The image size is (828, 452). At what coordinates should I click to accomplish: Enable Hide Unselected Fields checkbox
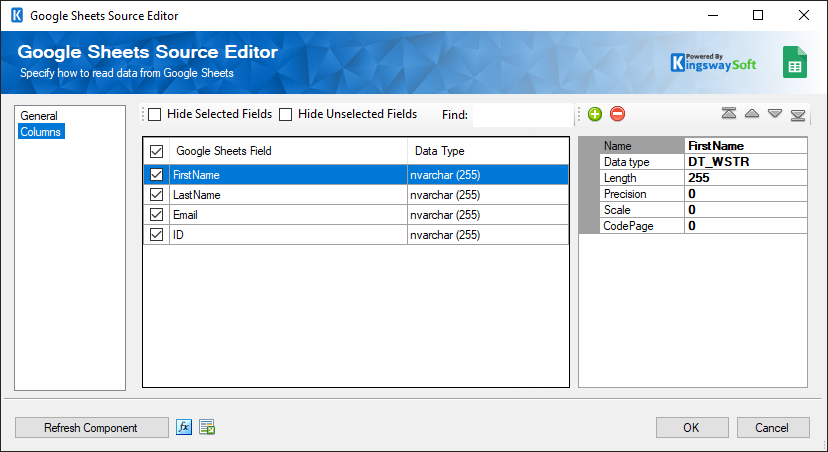[286, 114]
